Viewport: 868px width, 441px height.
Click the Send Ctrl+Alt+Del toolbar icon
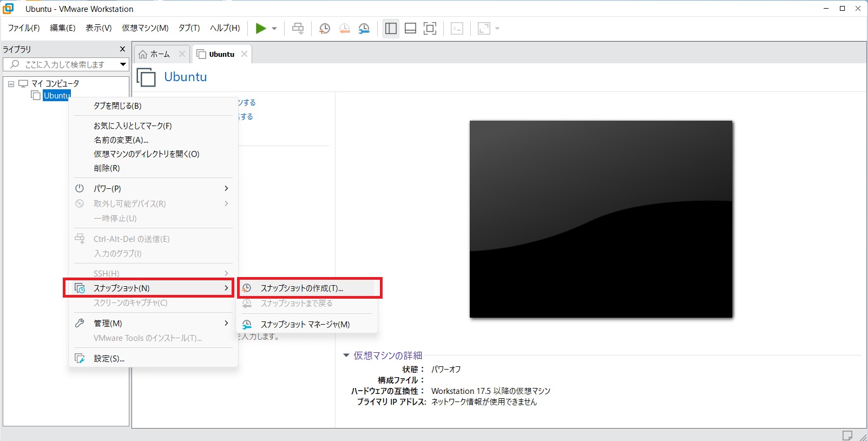pos(298,29)
